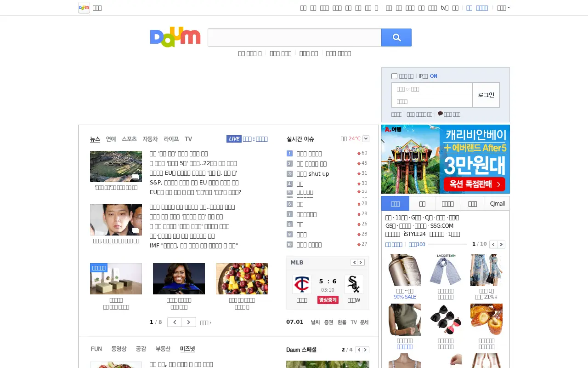Click the blue magnifier search button
Screen dimensions: 588x368
396,38
